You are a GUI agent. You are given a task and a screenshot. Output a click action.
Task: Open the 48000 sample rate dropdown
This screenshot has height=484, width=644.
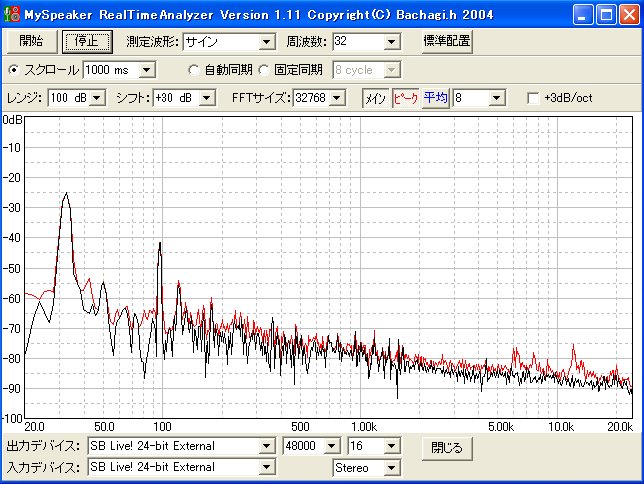(334, 446)
